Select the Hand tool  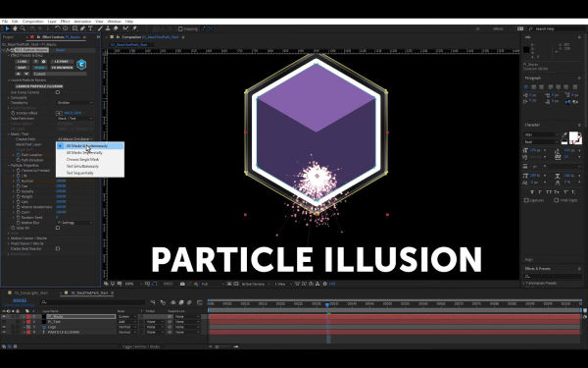click(x=15, y=28)
